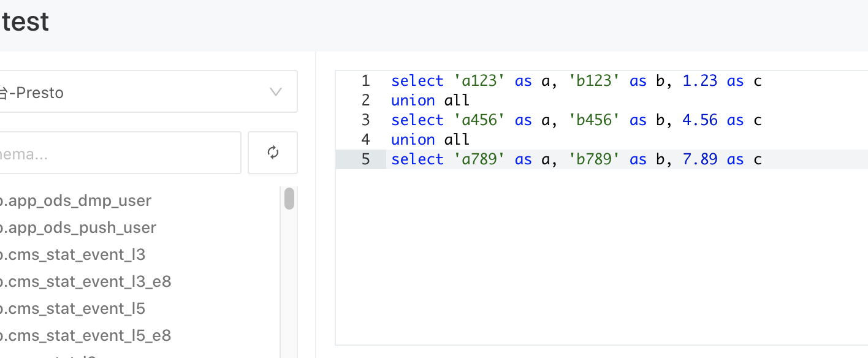Click the number 7.89 on line 5
Screen dimensions: 868x358
pos(699,159)
